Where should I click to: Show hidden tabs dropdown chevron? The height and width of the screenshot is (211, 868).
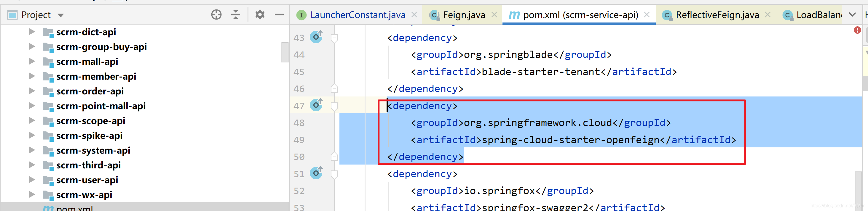click(852, 15)
